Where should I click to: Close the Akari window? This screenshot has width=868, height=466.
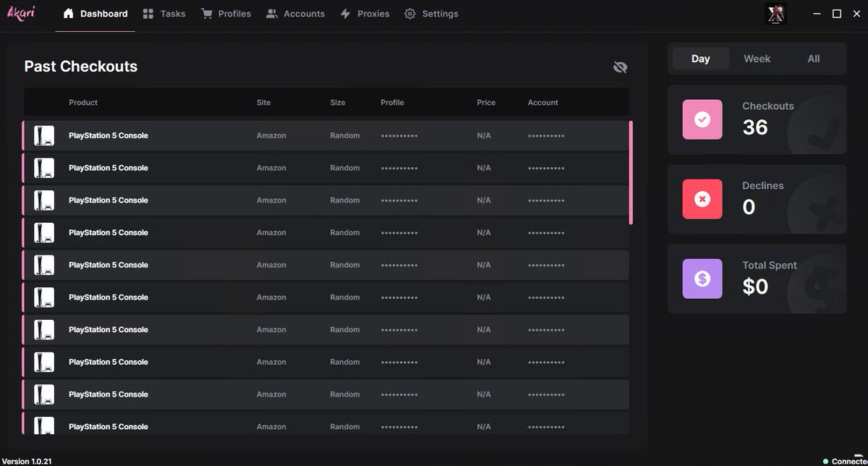pos(856,14)
